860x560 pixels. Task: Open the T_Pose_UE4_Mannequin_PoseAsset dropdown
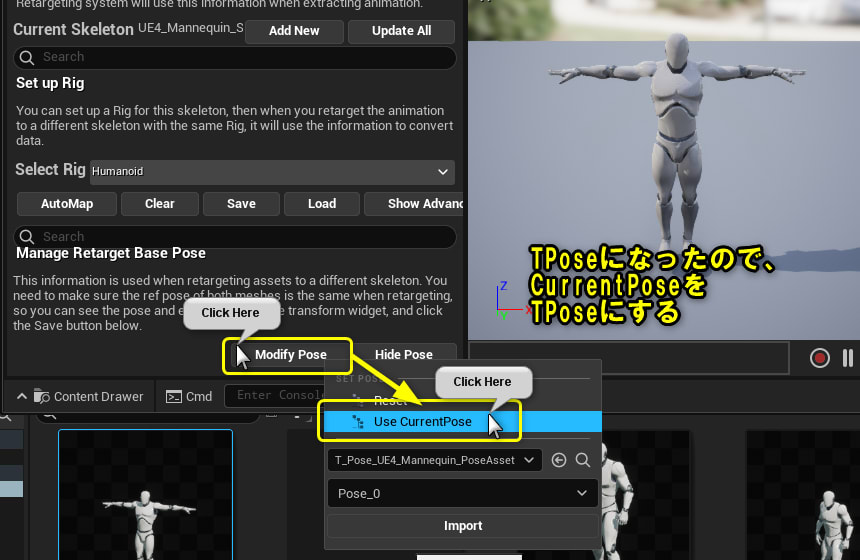[x=434, y=460]
